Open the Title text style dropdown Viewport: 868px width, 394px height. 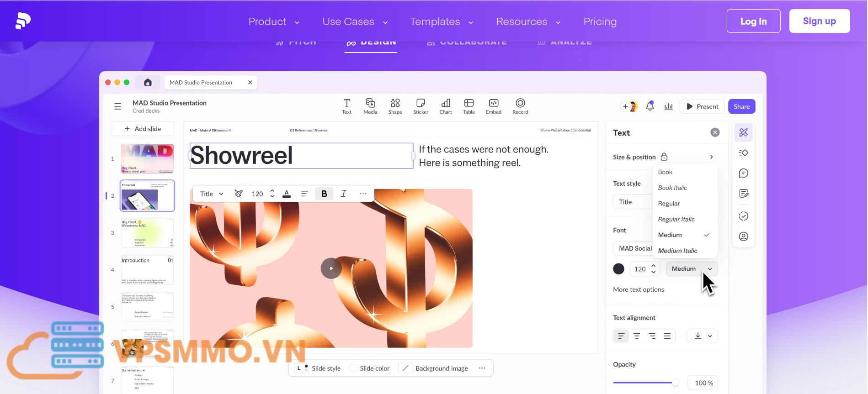(x=633, y=202)
